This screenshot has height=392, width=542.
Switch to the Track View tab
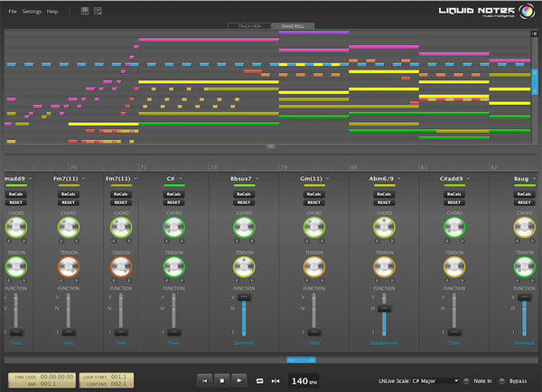[x=249, y=27]
